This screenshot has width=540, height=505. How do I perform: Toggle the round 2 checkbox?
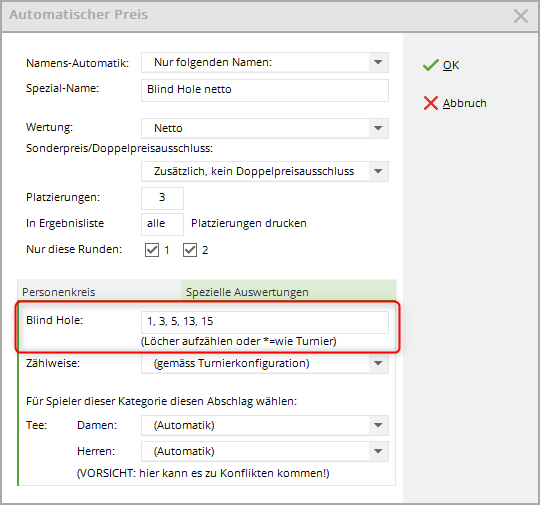(x=190, y=250)
